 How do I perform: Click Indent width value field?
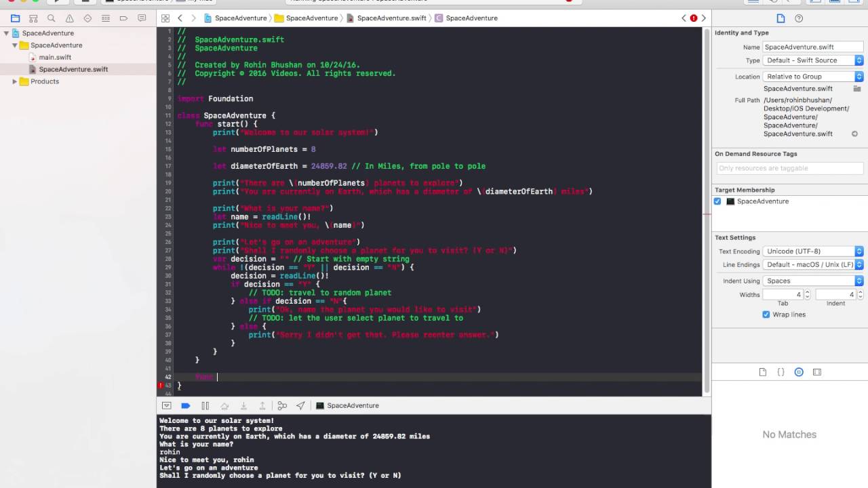point(836,295)
